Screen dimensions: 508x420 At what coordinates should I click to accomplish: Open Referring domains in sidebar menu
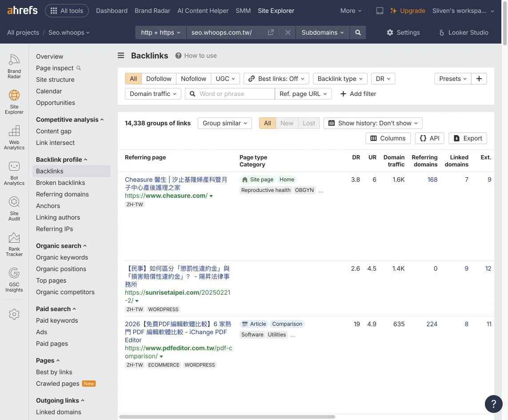pyautogui.click(x=62, y=194)
